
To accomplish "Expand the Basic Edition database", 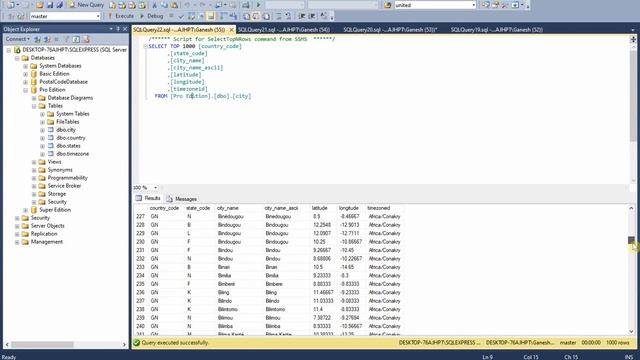I will [x=25, y=74].
